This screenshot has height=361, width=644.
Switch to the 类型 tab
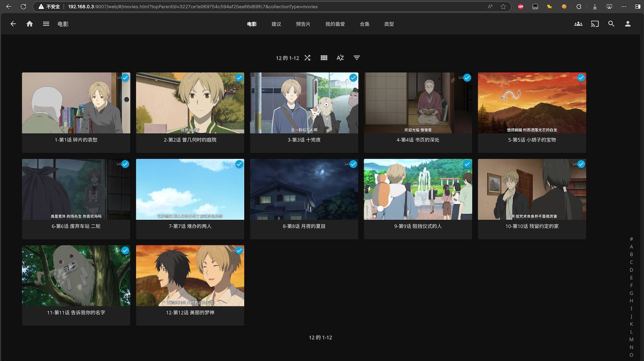[x=389, y=24]
